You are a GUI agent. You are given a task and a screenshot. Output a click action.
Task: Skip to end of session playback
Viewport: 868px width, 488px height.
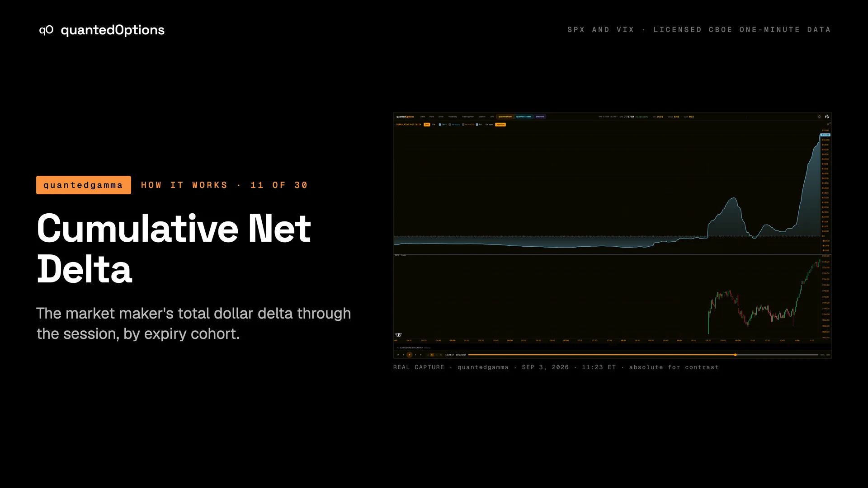click(420, 355)
